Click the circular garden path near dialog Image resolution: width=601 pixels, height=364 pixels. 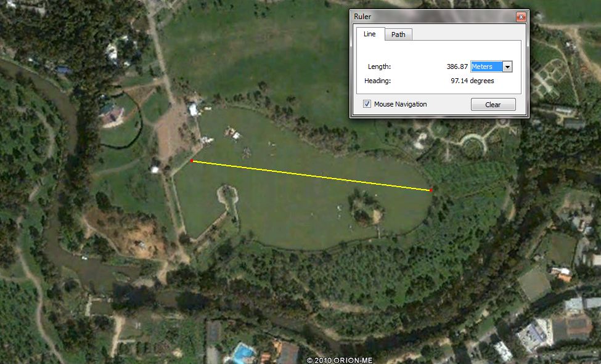coord(473,144)
